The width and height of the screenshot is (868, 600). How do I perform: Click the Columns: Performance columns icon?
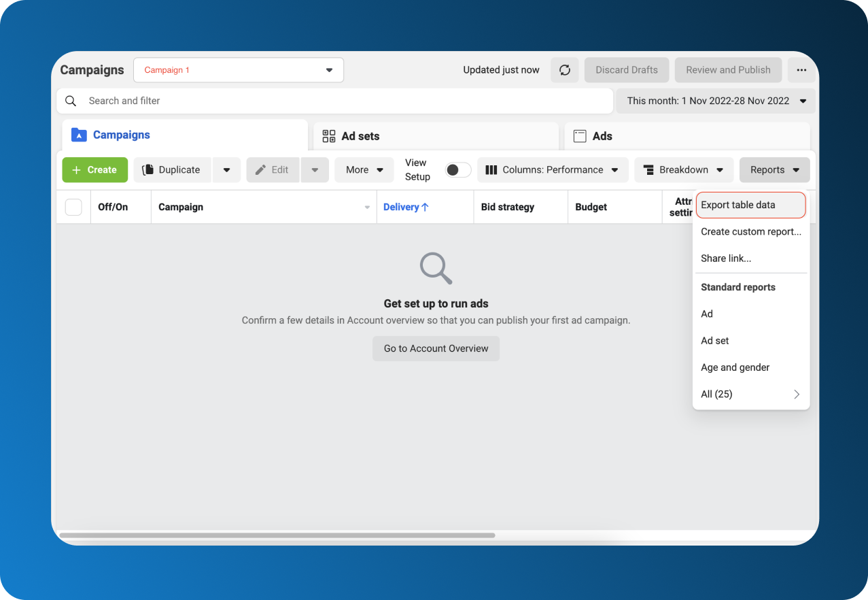(491, 169)
